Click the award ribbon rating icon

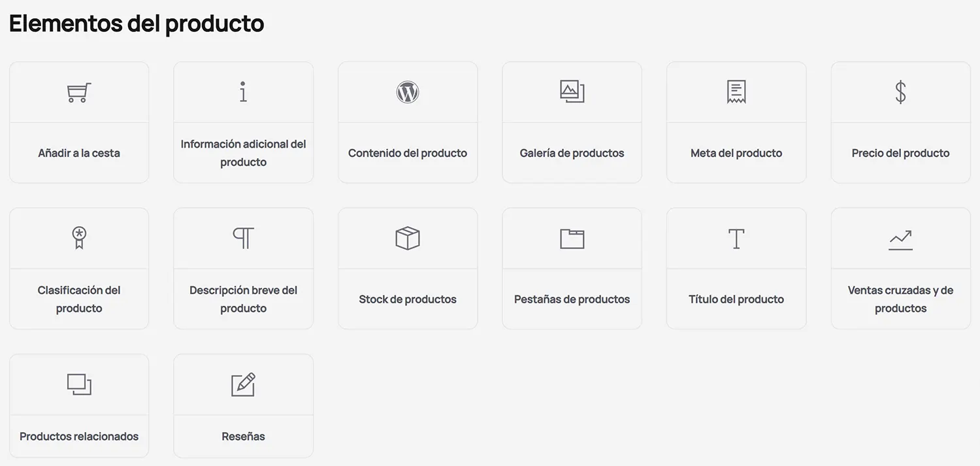click(79, 238)
